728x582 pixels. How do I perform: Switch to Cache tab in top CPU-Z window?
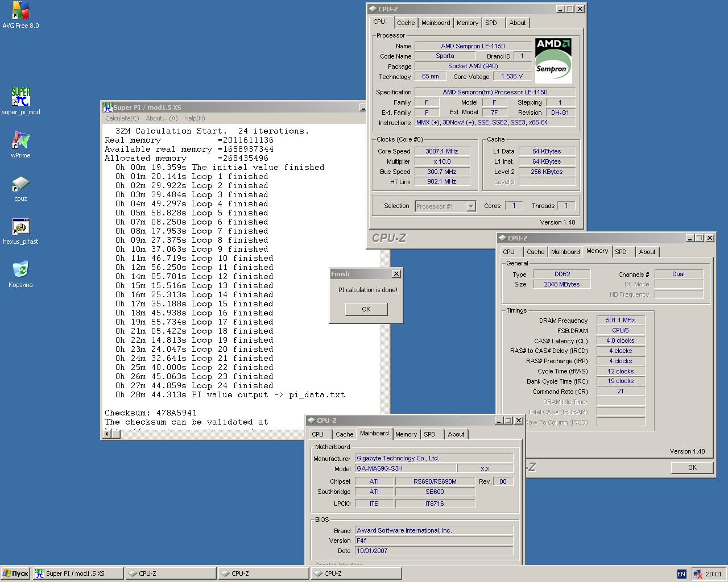coord(406,23)
